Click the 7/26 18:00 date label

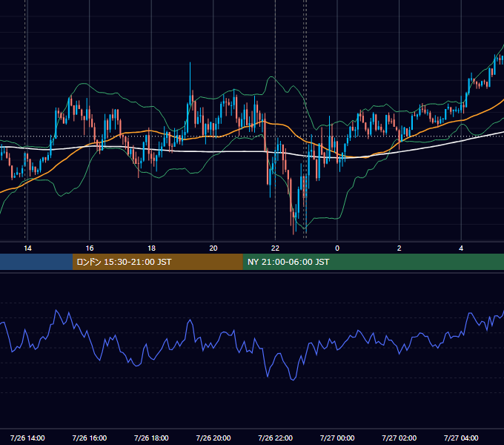[151, 438]
